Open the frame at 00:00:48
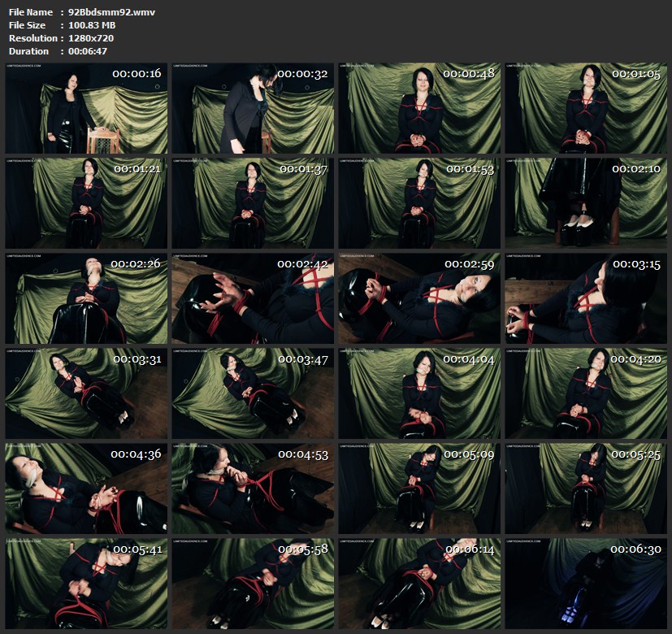Viewport: 672px width, 634px height. [x=419, y=108]
